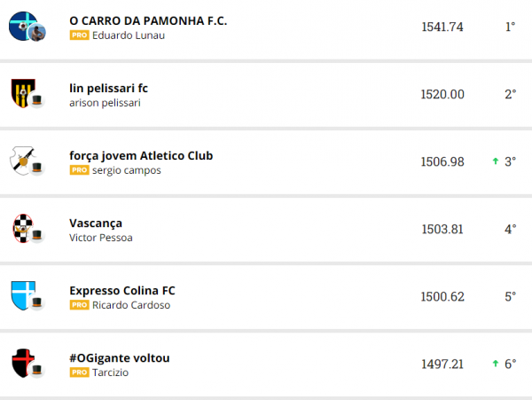Open Expresso Colina FC team page
Viewport: 532px width, 400px height.
tap(122, 290)
